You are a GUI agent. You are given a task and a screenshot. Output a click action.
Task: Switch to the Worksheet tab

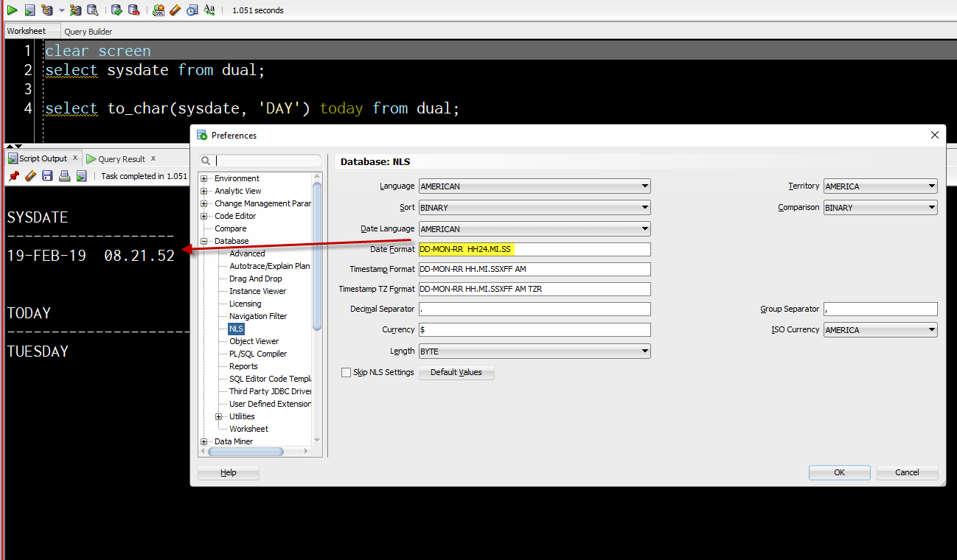27,31
